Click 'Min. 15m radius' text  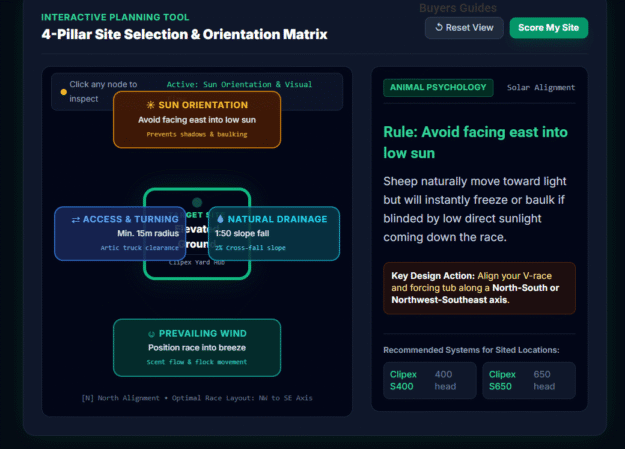(x=148, y=233)
